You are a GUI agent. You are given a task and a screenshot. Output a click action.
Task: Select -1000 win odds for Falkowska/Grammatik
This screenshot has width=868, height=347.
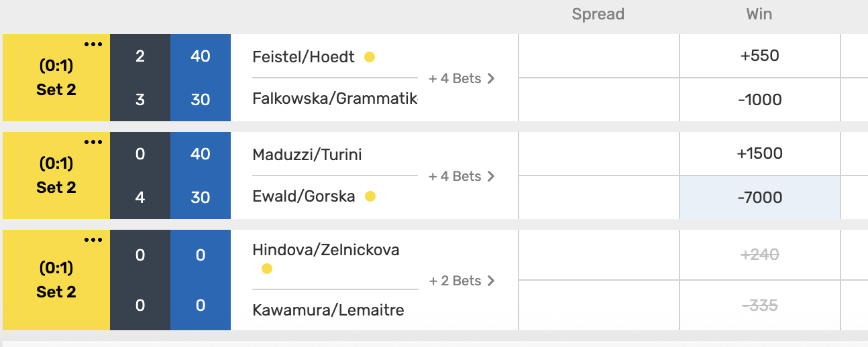pyautogui.click(x=759, y=100)
